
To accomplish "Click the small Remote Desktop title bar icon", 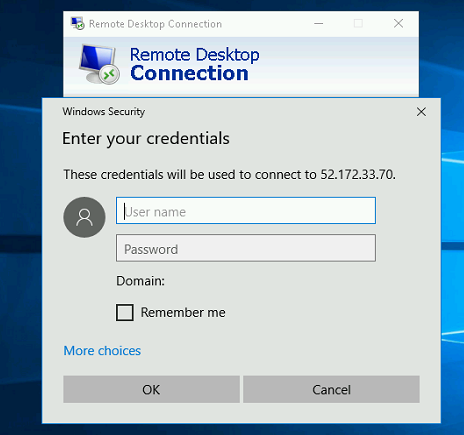I will (78, 24).
